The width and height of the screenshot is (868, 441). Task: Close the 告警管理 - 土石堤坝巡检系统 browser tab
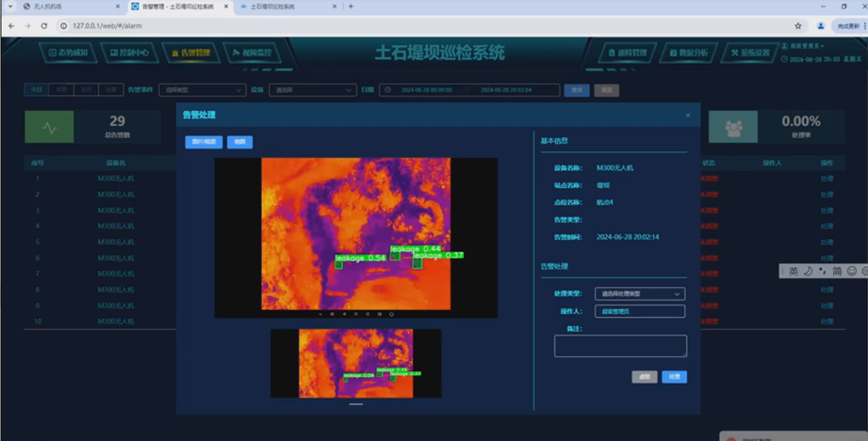point(225,6)
